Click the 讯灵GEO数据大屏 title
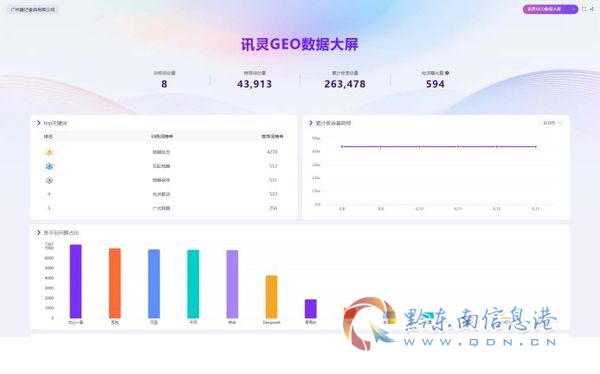This screenshot has height=374, width=600. point(300,44)
